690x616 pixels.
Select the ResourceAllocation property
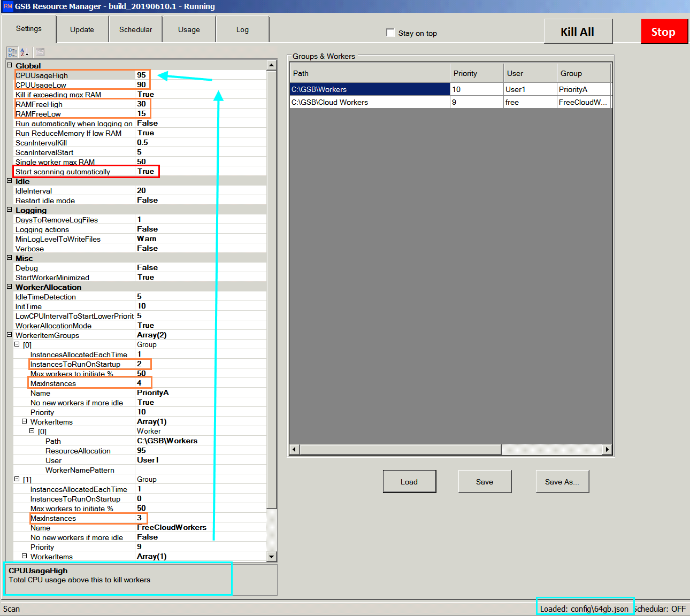(140, 450)
